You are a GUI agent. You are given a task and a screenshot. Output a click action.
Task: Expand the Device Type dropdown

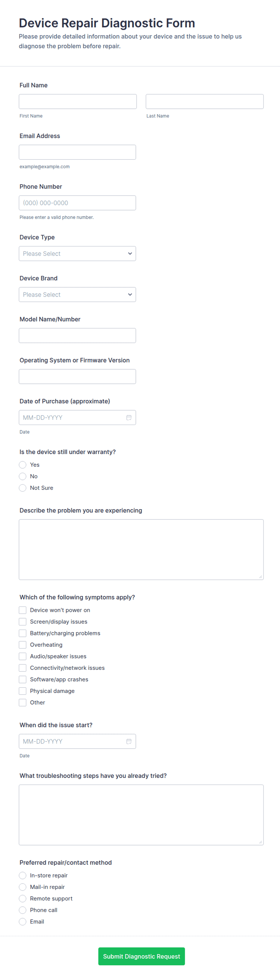(x=77, y=253)
